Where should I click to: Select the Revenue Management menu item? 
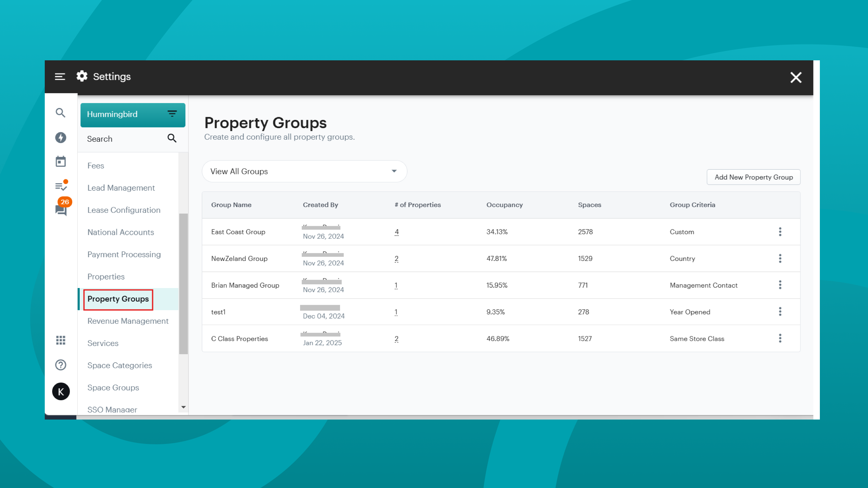click(x=127, y=321)
